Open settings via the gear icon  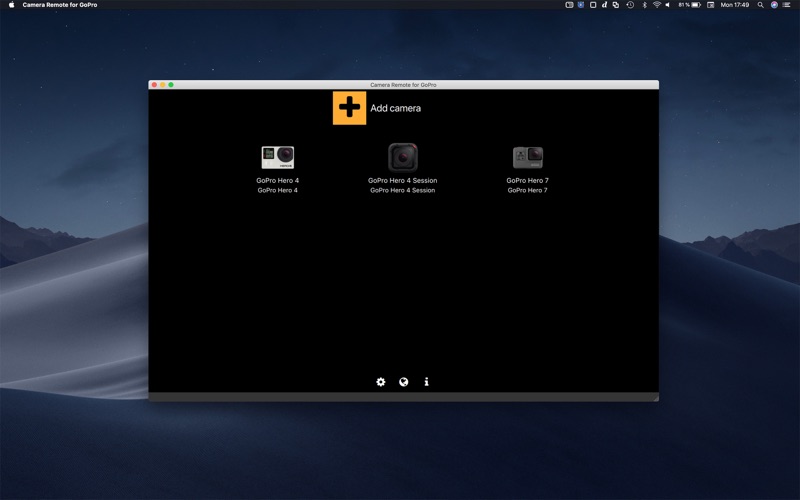click(x=380, y=382)
